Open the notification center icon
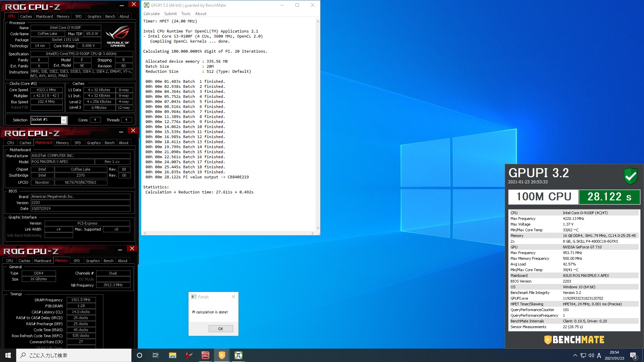Viewport: 644px width, 362px height. tap(634, 355)
